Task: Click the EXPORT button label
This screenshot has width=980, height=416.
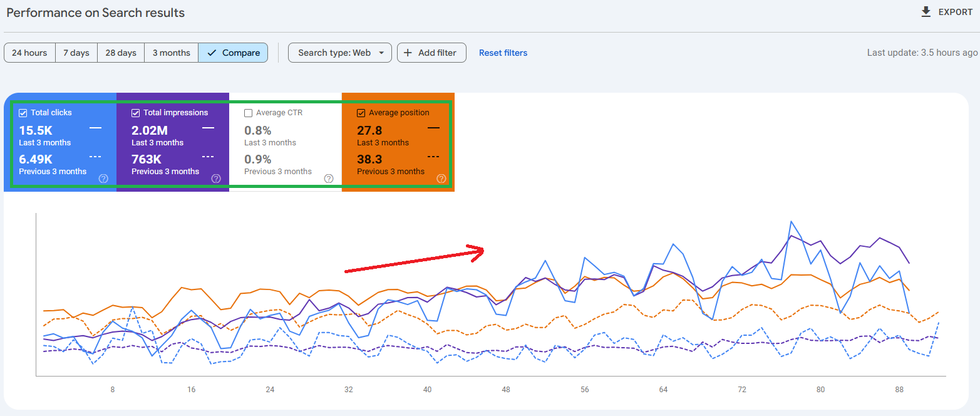Action: (x=956, y=12)
